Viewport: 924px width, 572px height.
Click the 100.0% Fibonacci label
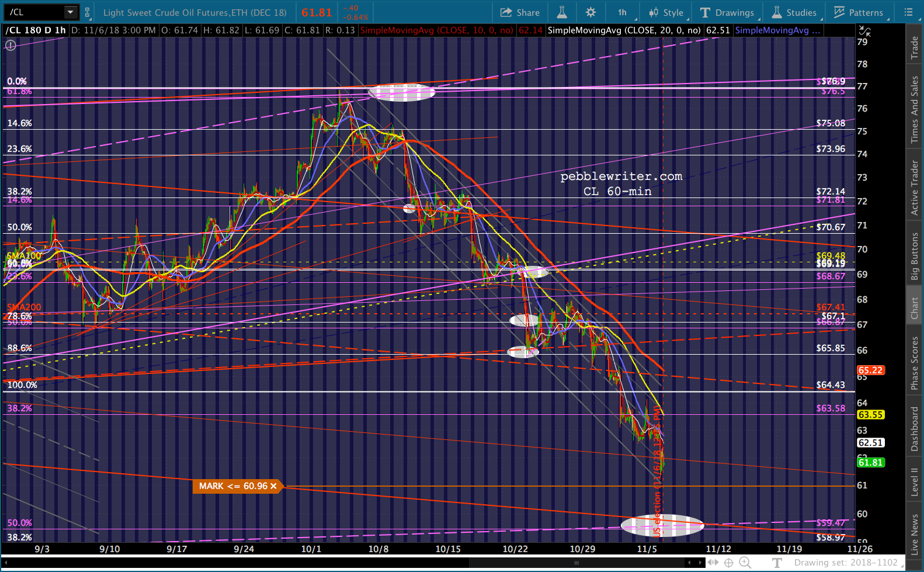coord(22,385)
